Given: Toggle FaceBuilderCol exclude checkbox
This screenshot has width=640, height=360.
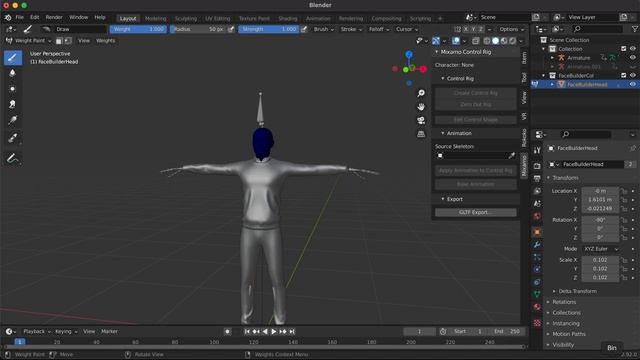Looking at the screenshot, I should click(x=624, y=76).
